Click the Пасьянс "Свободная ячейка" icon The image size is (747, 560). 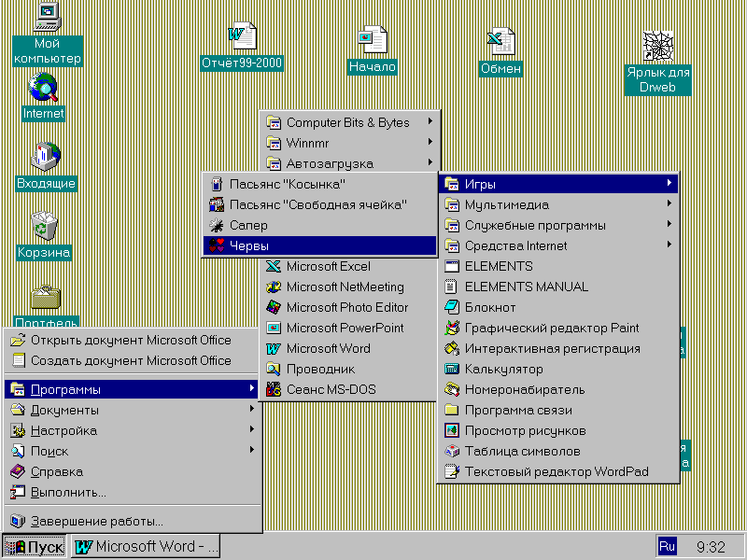coord(217,204)
